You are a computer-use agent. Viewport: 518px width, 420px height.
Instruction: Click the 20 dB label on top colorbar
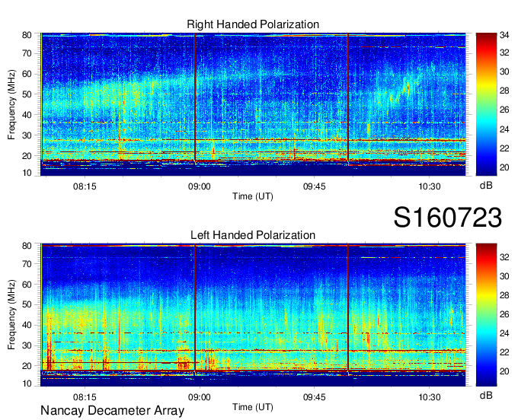[x=504, y=167]
